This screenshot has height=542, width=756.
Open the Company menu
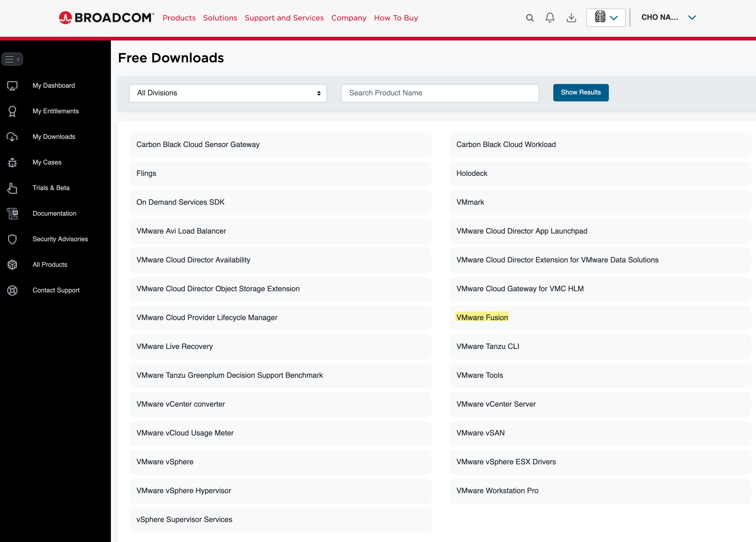(x=349, y=18)
